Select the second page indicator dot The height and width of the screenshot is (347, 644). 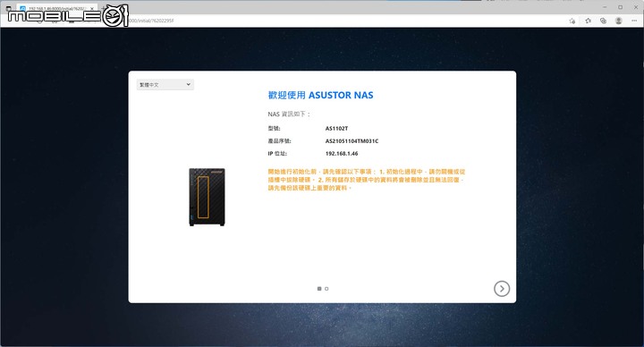(326, 289)
